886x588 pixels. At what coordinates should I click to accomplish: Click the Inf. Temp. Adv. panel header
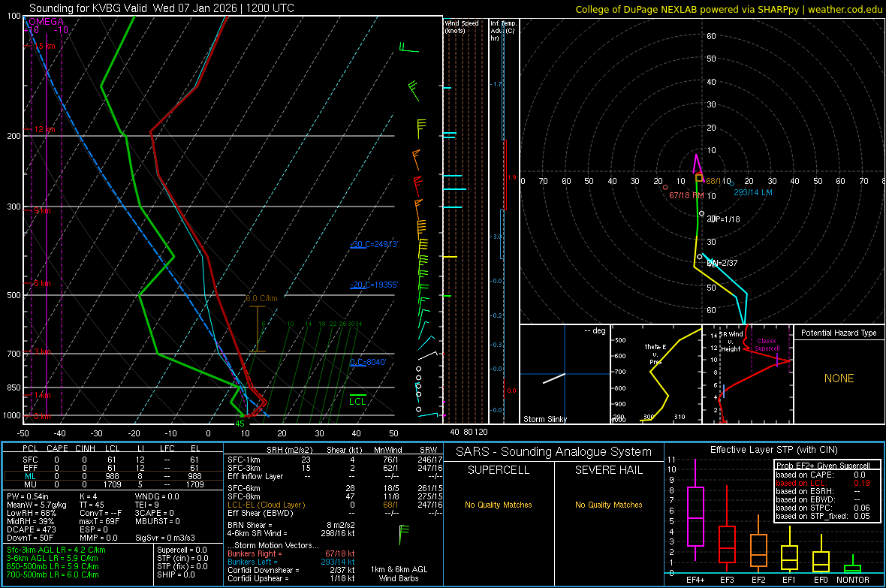tap(503, 31)
